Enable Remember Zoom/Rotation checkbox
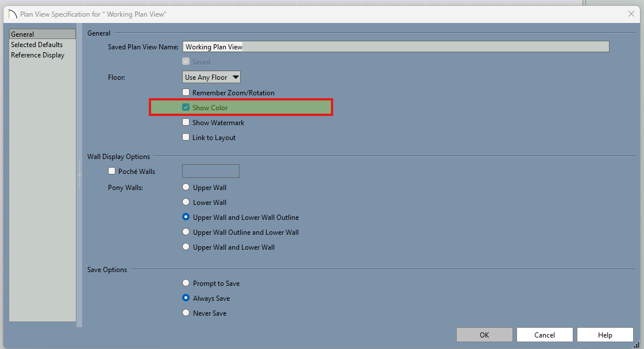 click(x=186, y=92)
